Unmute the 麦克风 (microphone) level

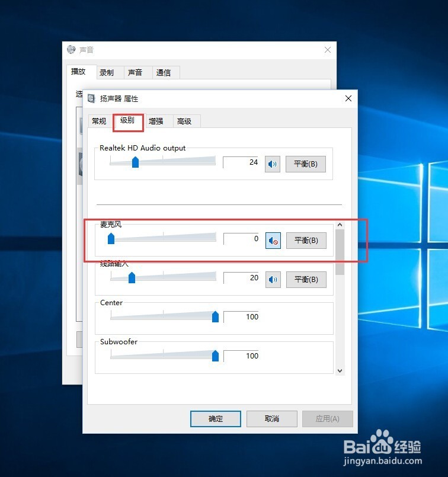tap(273, 241)
